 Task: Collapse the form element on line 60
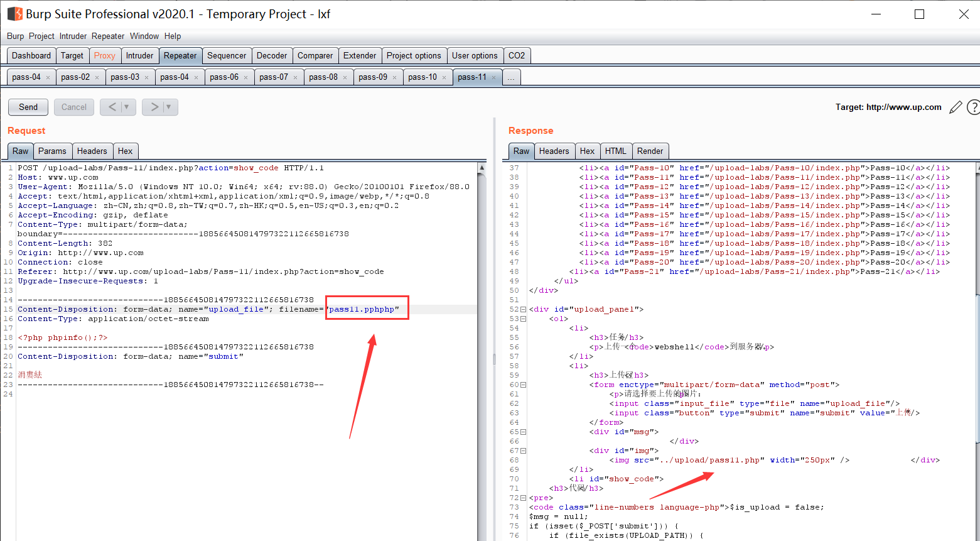[x=523, y=385]
